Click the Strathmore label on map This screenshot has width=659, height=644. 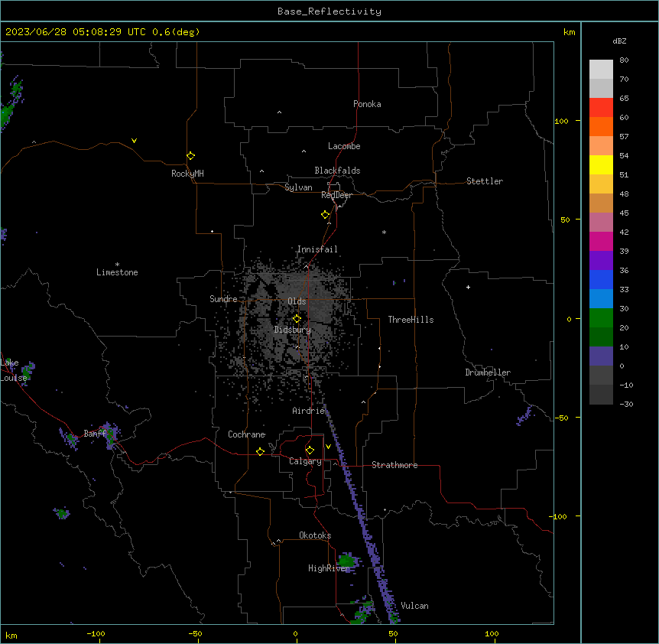394,465
